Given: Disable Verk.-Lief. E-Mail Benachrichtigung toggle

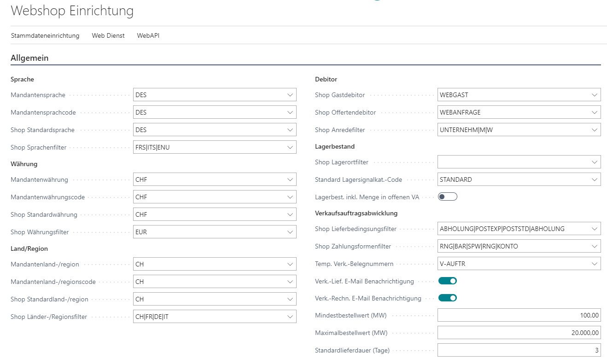Looking at the screenshot, I should 447,281.
